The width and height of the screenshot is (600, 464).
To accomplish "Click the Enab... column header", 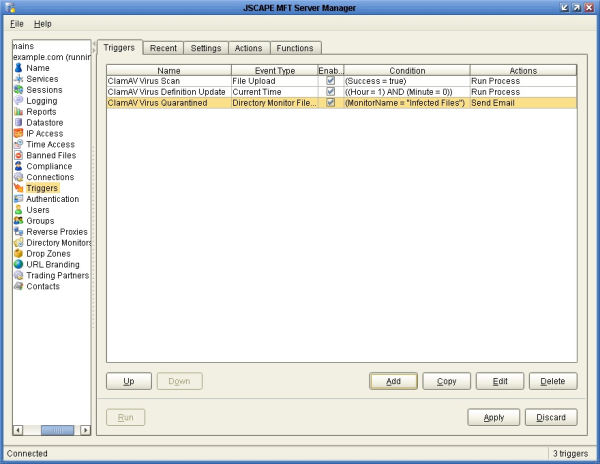I will [331, 70].
